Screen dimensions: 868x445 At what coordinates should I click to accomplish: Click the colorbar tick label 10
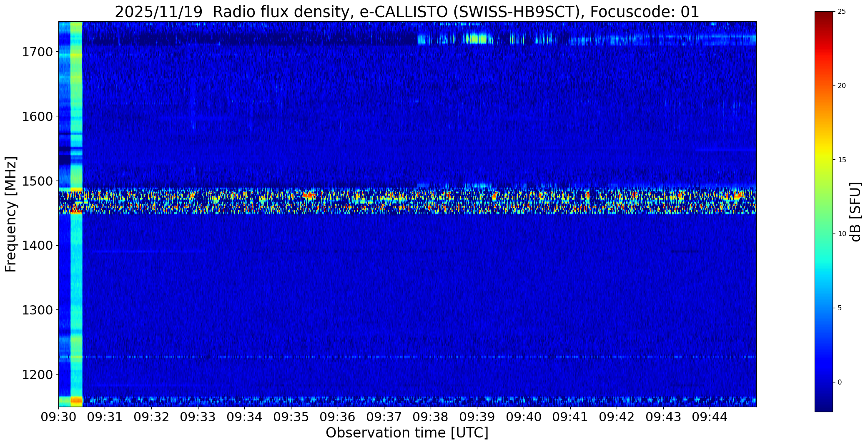point(842,234)
